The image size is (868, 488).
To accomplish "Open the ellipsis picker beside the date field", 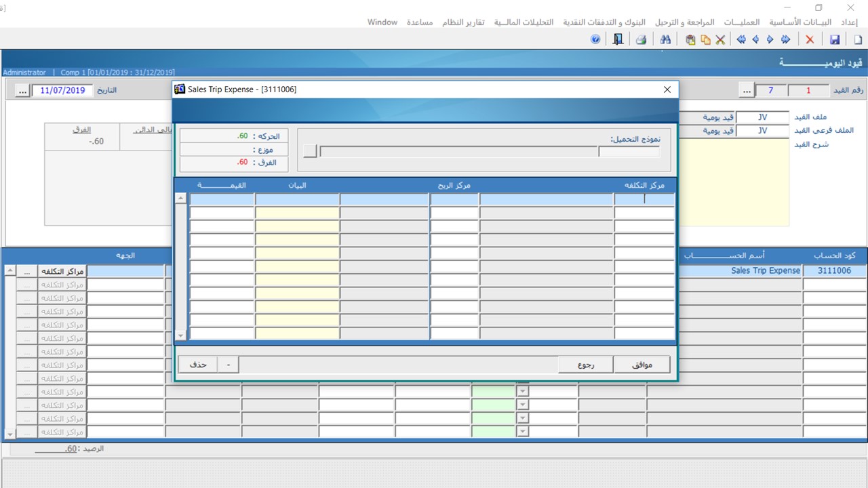I will [x=21, y=90].
